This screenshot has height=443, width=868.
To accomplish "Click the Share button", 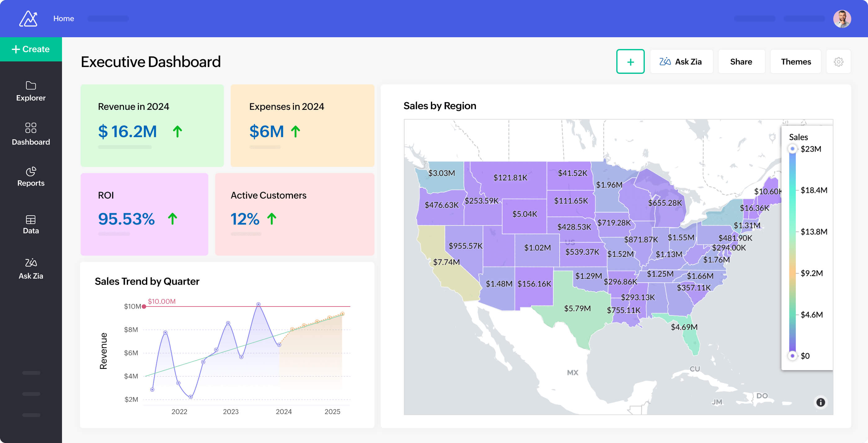I will pos(741,61).
